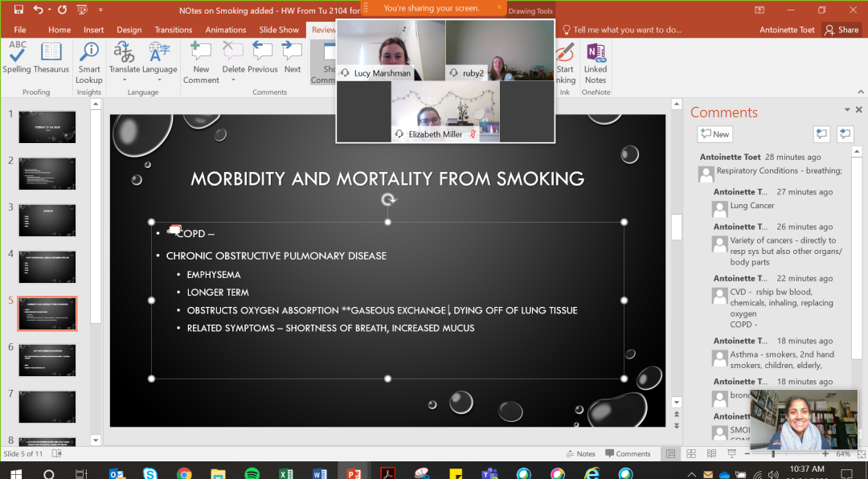Collapse the ribbon with the chevron
The height and width of the screenshot is (479, 868).
coord(861,92)
